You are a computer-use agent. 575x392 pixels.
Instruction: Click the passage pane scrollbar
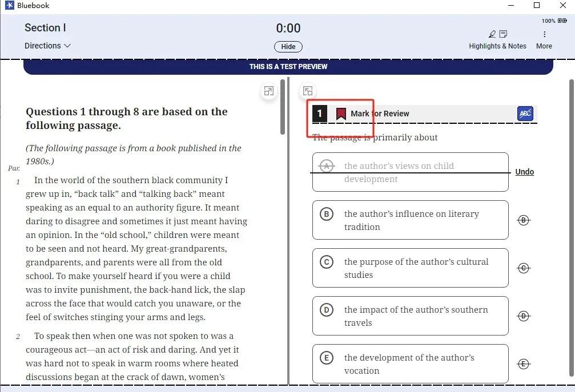coord(283,107)
